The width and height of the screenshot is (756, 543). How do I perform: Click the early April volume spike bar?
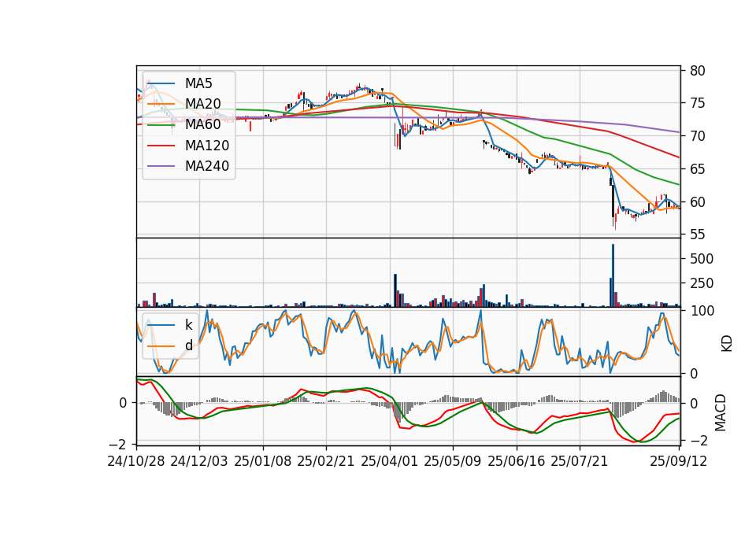395,290
